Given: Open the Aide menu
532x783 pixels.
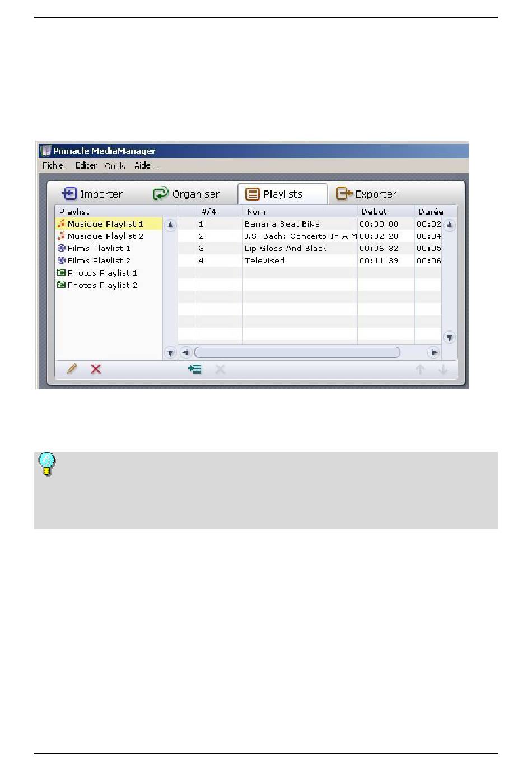Looking at the screenshot, I should pyautogui.click(x=147, y=166).
